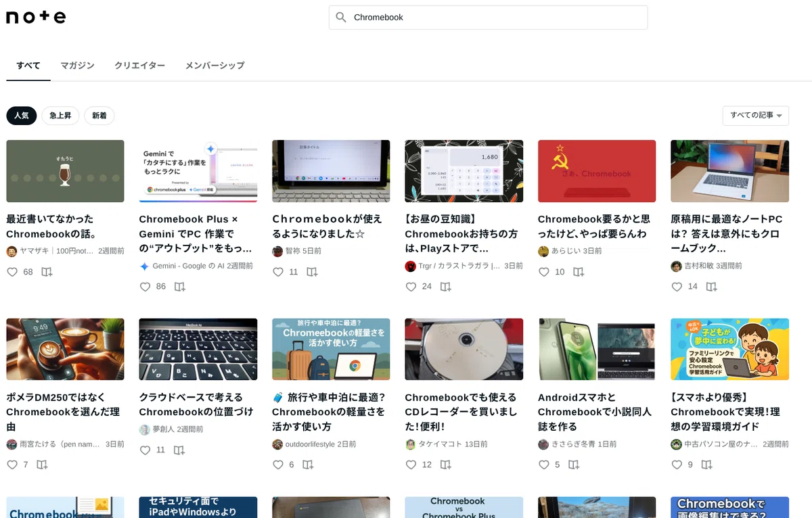Image resolution: width=812 pixels, height=518 pixels.
Task: Like the article by 智祢
Action: coord(278,272)
